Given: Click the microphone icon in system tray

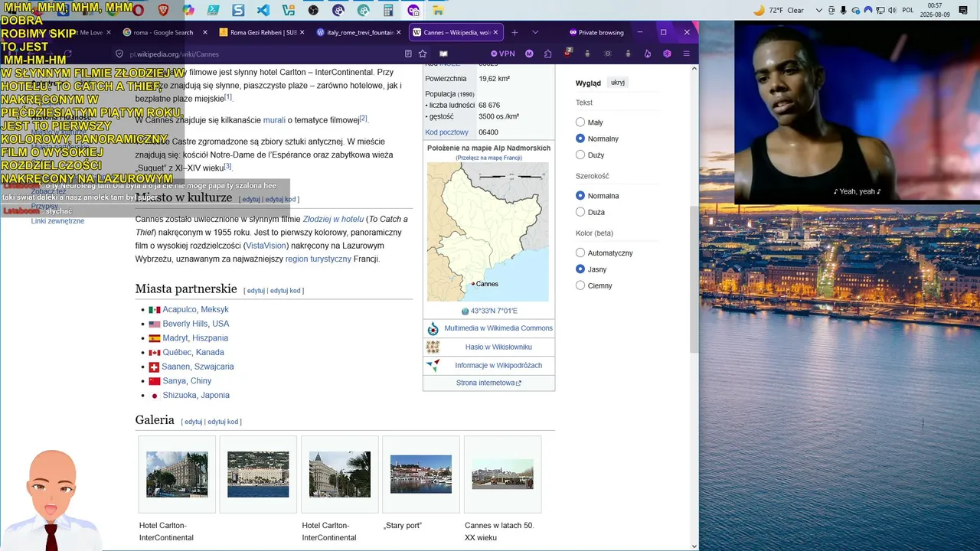Looking at the screenshot, I should point(843,10).
